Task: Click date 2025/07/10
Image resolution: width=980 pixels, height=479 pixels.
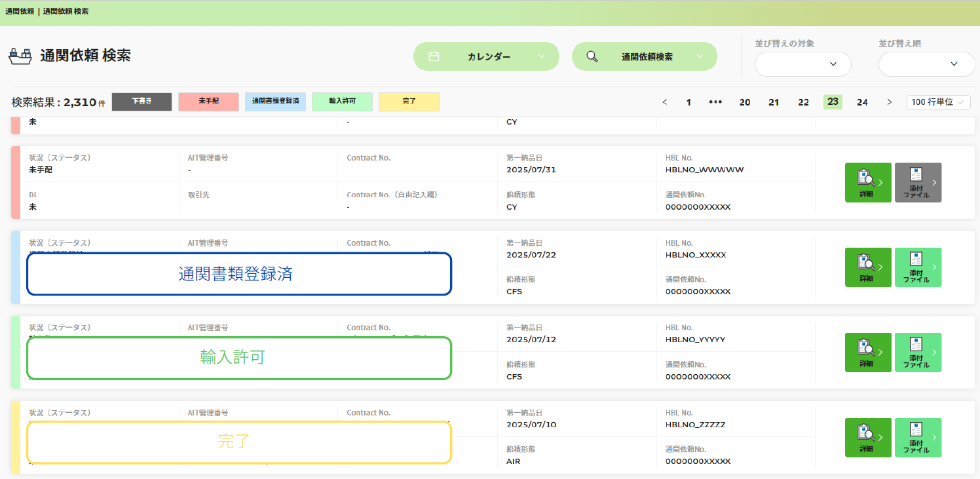Action: pyautogui.click(x=531, y=425)
